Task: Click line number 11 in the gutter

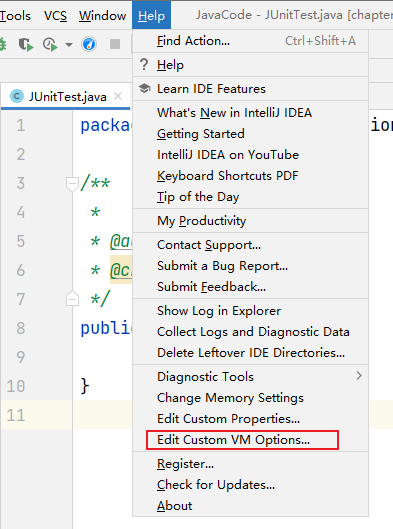Action: pos(16,415)
